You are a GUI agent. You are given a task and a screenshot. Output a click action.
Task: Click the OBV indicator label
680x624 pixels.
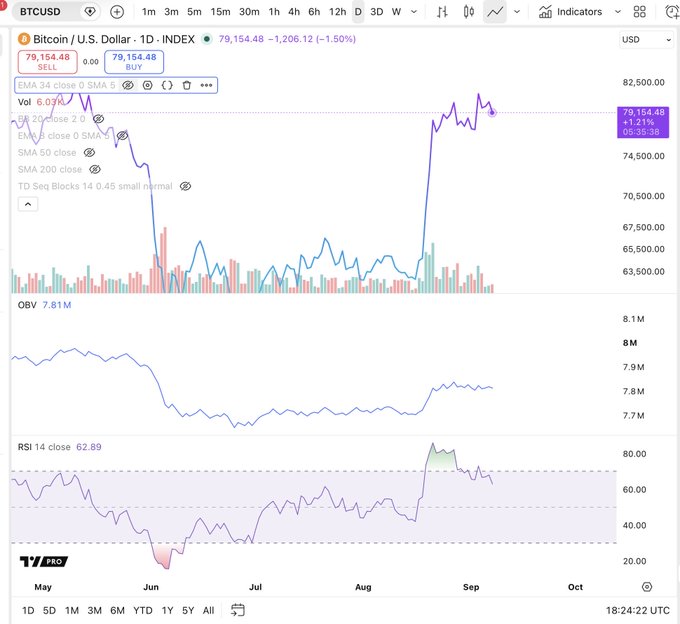pyautogui.click(x=27, y=305)
